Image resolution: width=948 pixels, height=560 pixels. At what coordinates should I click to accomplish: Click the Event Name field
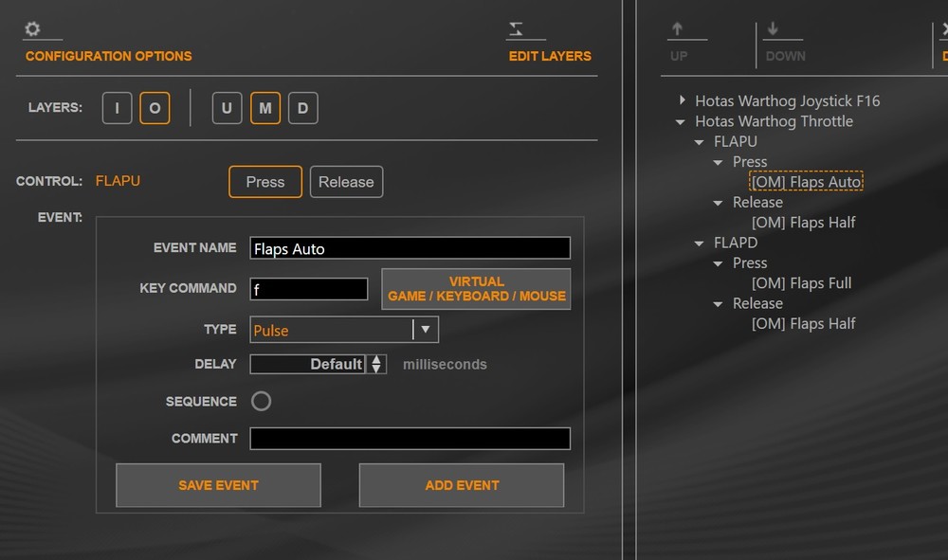click(410, 248)
